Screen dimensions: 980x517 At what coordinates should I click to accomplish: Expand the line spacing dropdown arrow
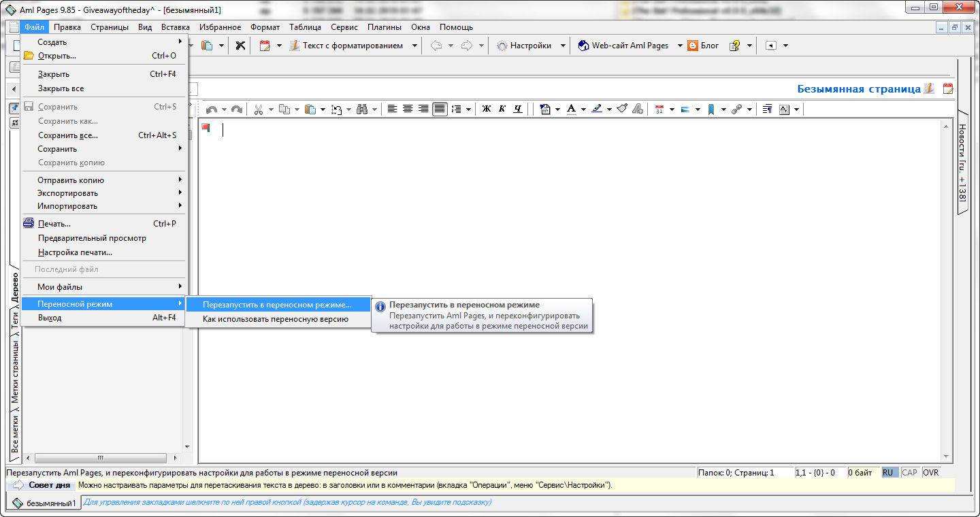click(x=469, y=109)
